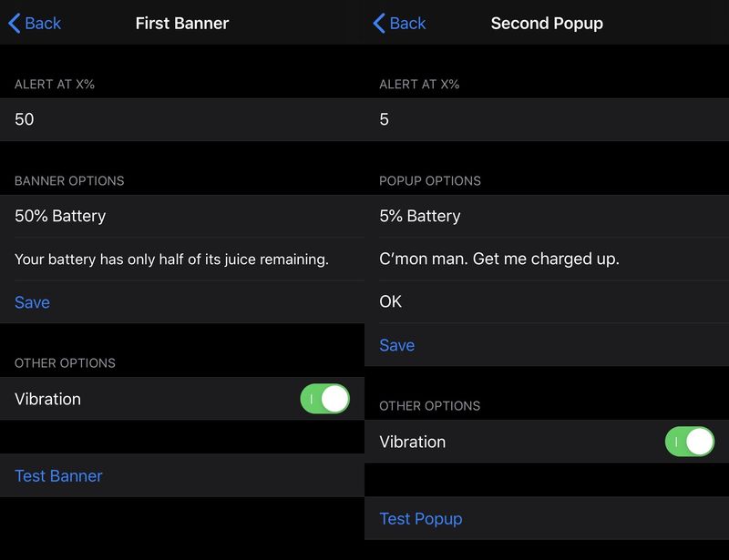The width and height of the screenshot is (729, 560).
Task: Tap the Second Popup Vibration row label
Action: tap(413, 442)
